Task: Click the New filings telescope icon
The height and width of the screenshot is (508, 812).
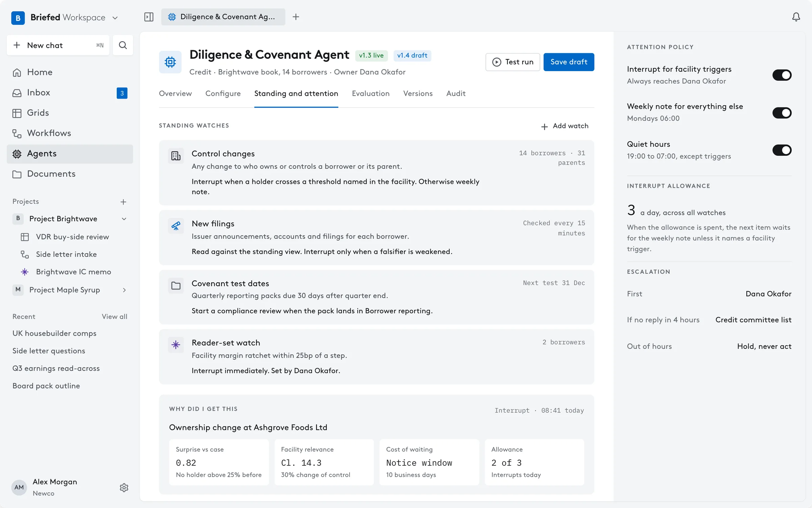Action: click(x=176, y=226)
